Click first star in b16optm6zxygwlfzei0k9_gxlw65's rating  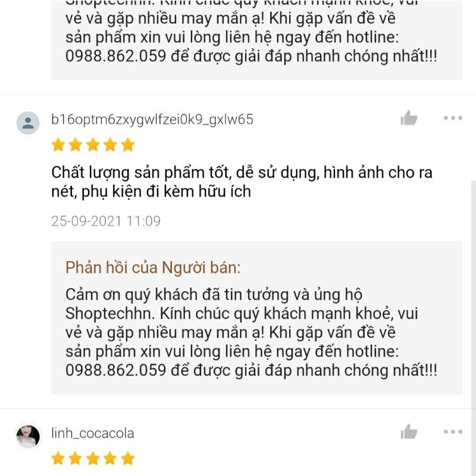pos(58,145)
